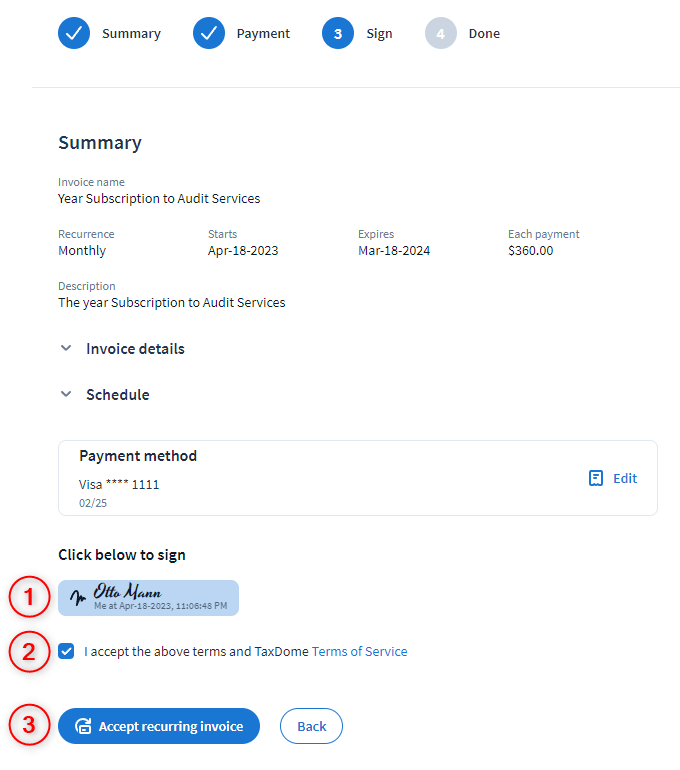
Task: Select the Sign step label
Action: point(379,34)
